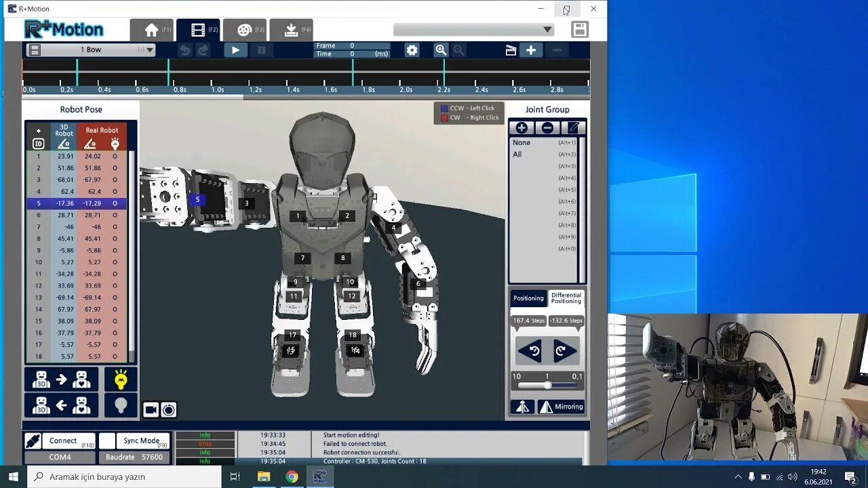Switch to Positioning mode
Screen dimensions: 868x488
tap(528, 298)
